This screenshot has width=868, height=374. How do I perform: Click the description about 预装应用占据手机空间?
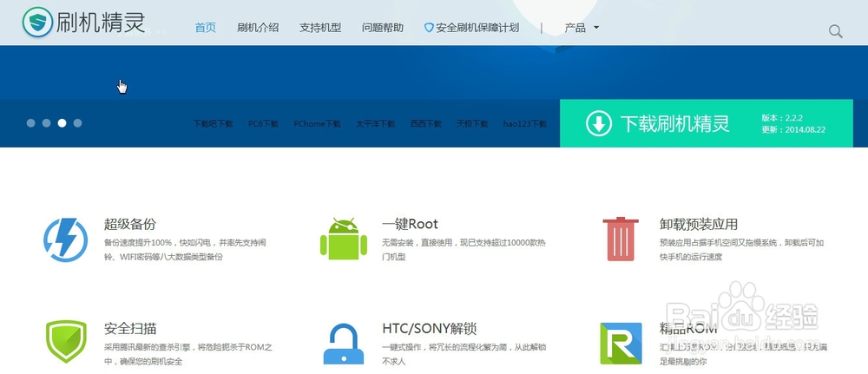click(x=742, y=250)
